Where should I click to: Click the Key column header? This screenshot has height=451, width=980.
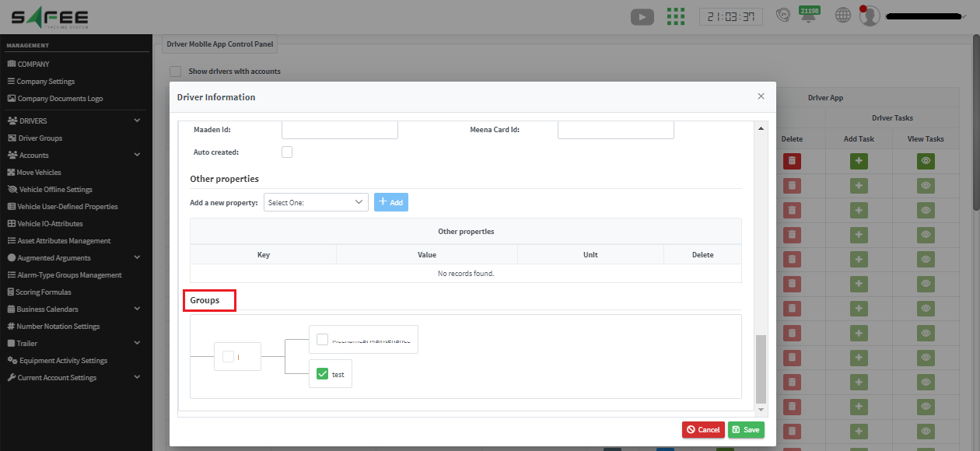pyautogui.click(x=264, y=254)
